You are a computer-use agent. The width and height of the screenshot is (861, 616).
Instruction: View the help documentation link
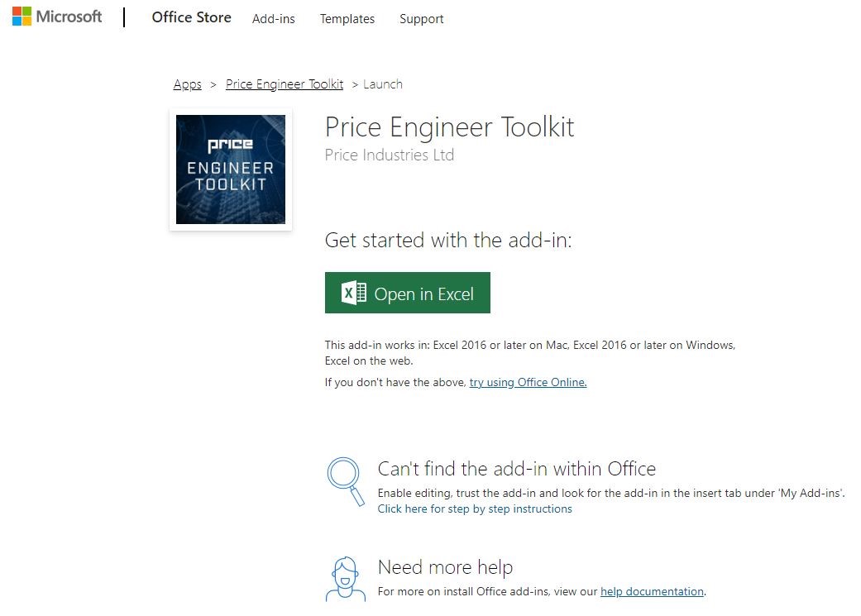[x=652, y=591]
